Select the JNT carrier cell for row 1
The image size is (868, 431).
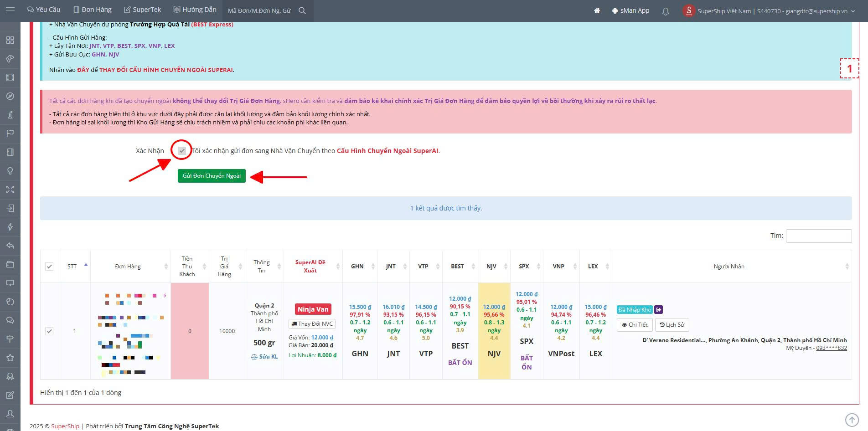pyautogui.click(x=393, y=331)
